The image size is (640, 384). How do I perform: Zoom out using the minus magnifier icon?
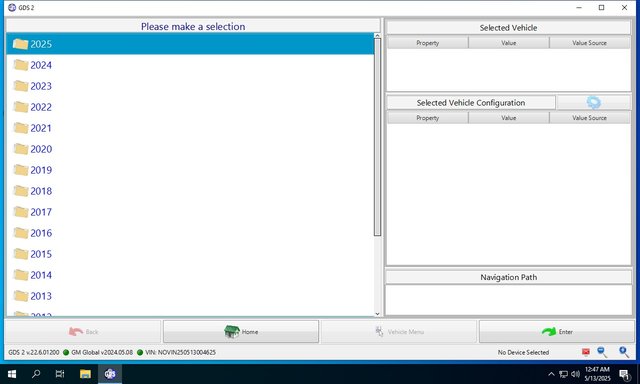(602, 352)
